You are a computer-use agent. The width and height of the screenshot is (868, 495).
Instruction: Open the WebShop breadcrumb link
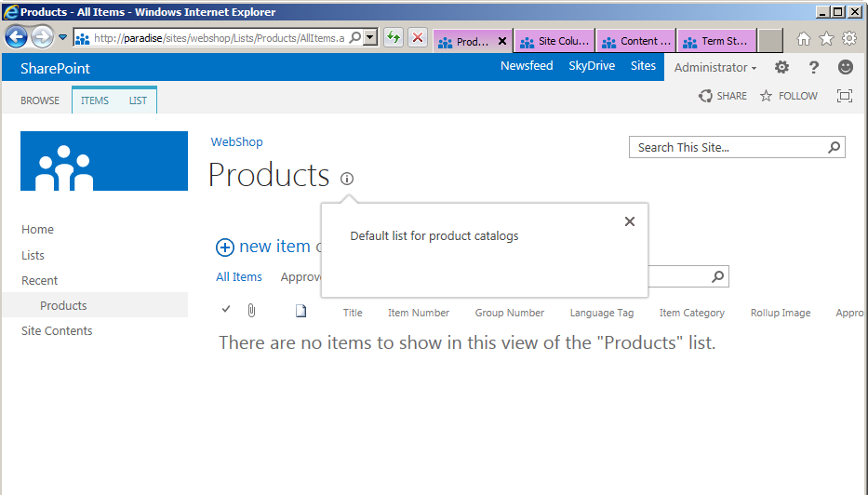coord(237,141)
